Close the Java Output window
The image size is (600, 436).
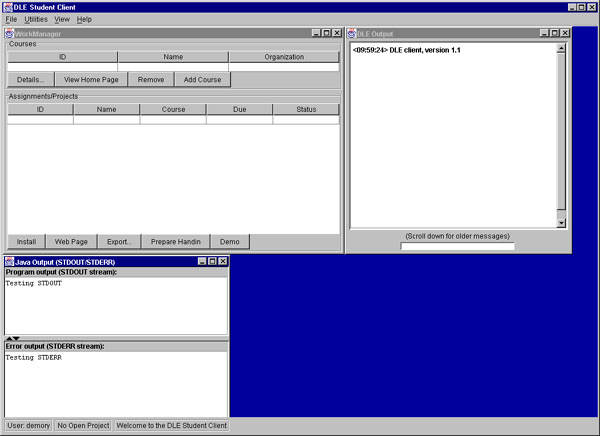[x=223, y=261]
